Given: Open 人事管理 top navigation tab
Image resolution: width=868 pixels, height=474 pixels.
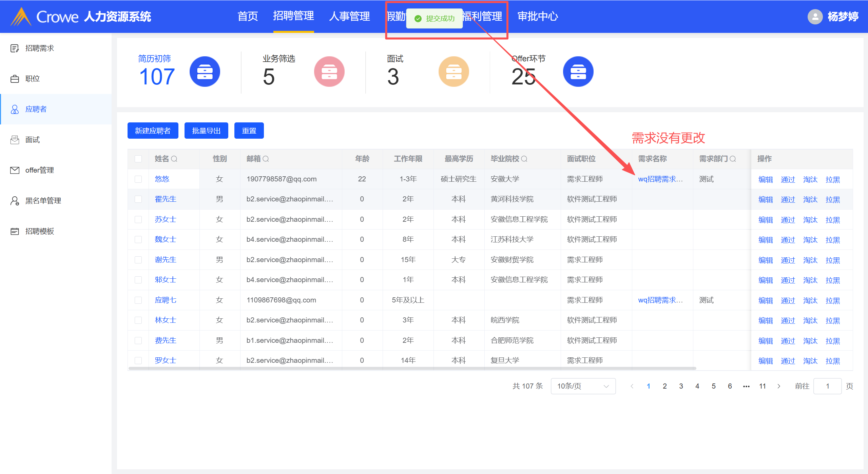Looking at the screenshot, I should point(349,16).
